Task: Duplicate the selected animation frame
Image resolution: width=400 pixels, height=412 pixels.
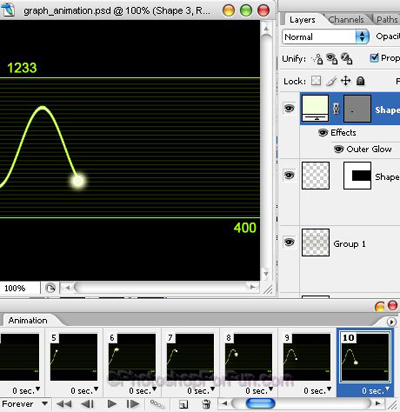Action: (x=183, y=404)
